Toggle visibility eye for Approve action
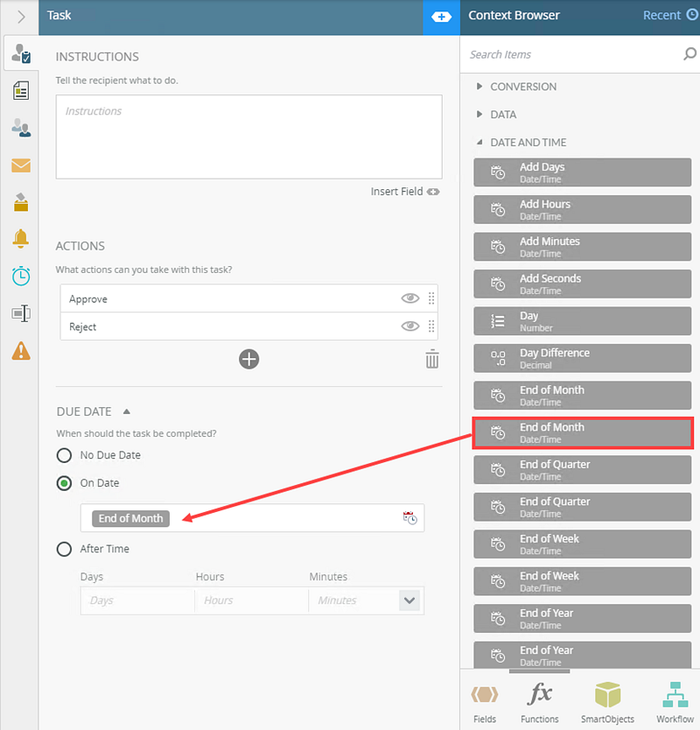The height and width of the screenshot is (730, 700). point(409,298)
